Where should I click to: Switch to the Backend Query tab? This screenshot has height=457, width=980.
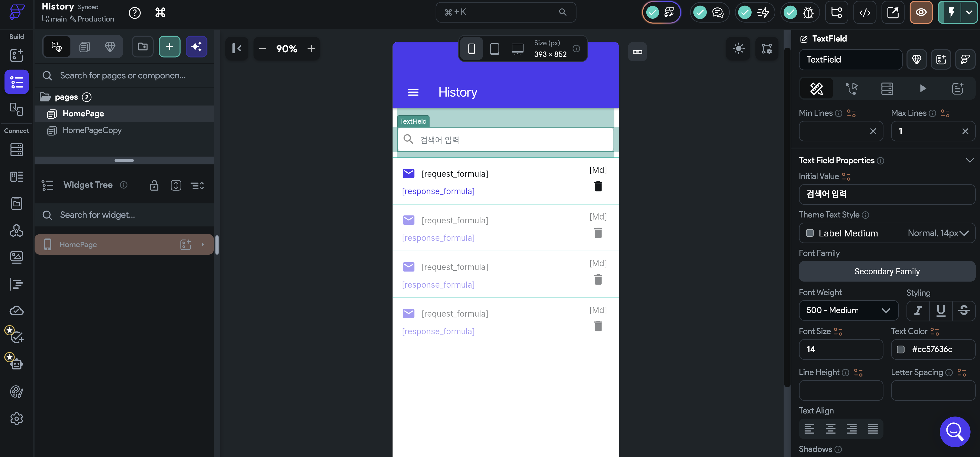tap(887, 89)
